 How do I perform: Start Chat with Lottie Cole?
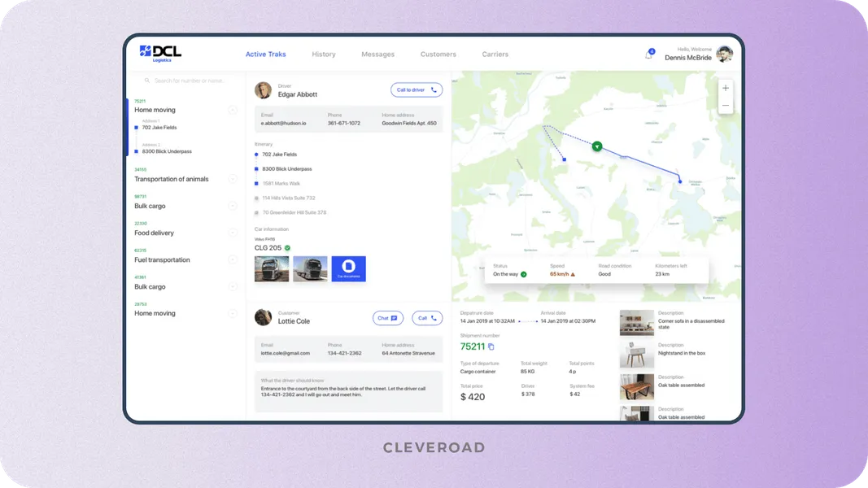click(x=387, y=318)
